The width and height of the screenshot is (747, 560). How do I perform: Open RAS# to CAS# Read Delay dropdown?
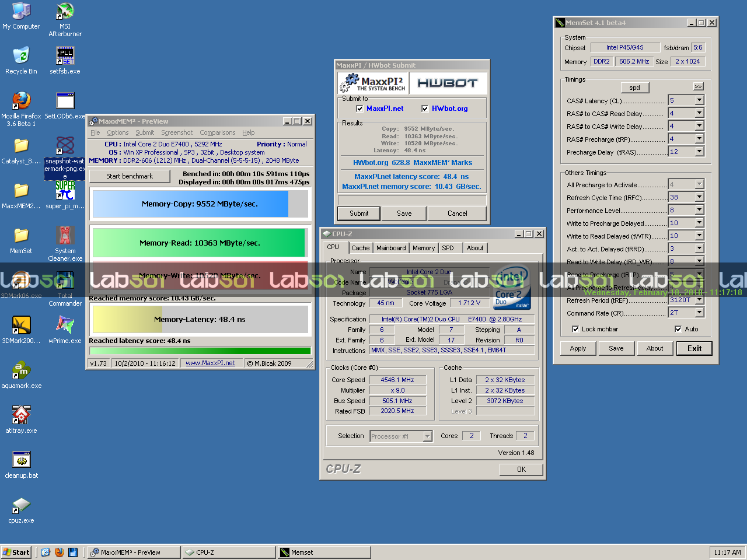pos(699,113)
